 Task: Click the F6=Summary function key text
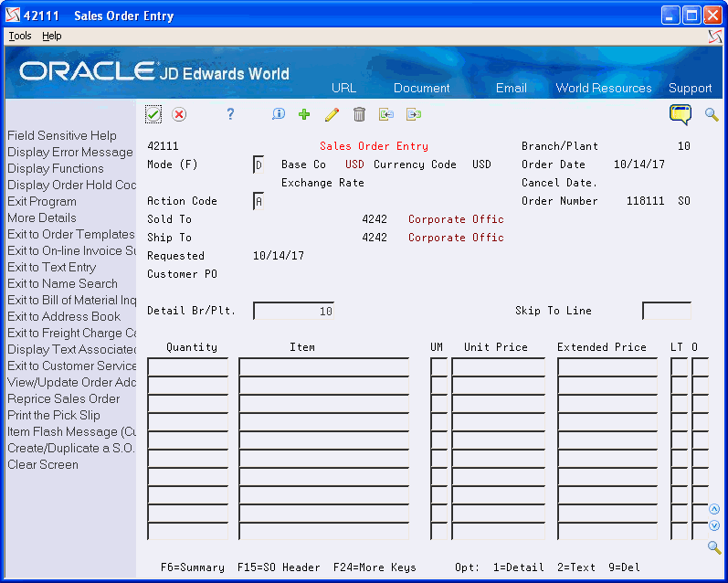pos(192,567)
